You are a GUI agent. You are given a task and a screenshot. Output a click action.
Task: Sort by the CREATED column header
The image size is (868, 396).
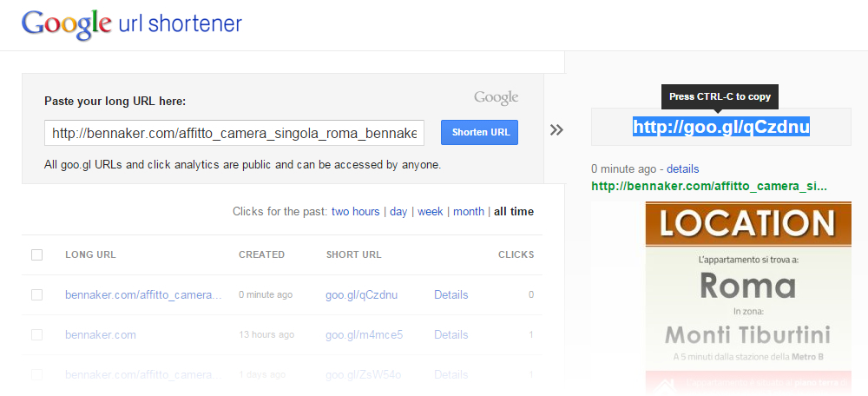pos(261,254)
